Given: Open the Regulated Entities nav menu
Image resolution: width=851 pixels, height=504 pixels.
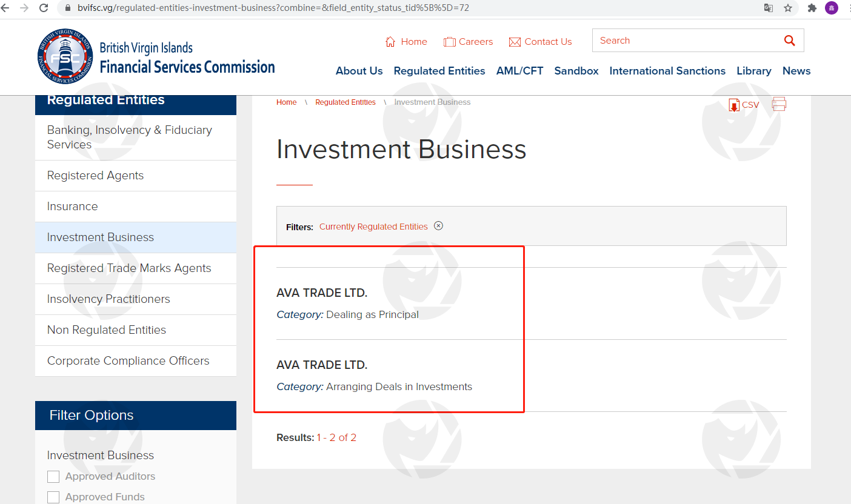Looking at the screenshot, I should [x=439, y=71].
